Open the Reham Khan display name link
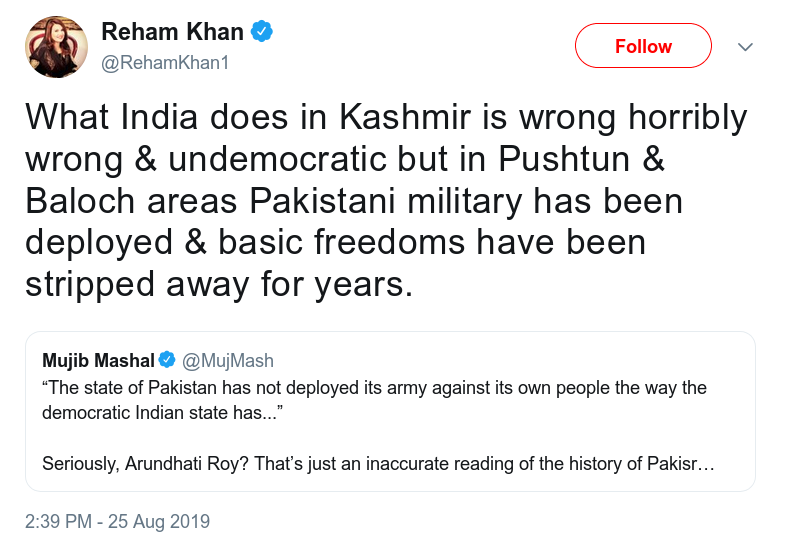Image resolution: width=785 pixels, height=548 pixels. pyautogui.click(x=172, y=32)
